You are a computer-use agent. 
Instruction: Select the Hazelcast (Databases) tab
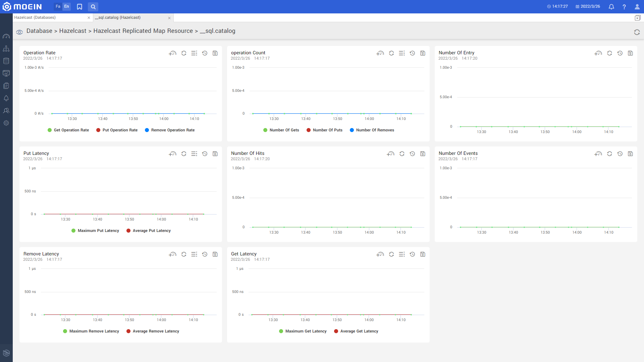click(35, 18)
